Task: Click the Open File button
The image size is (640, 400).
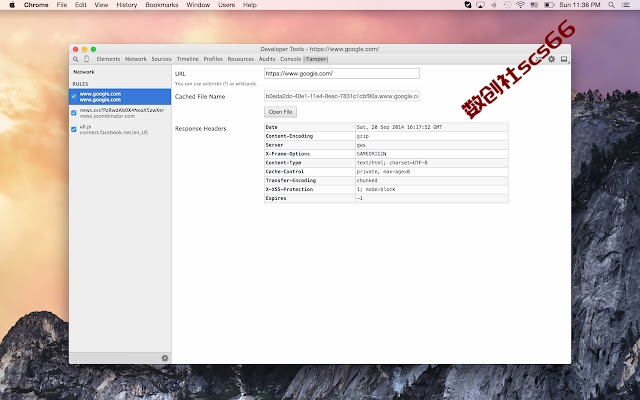Action: (x=280, y=112)
